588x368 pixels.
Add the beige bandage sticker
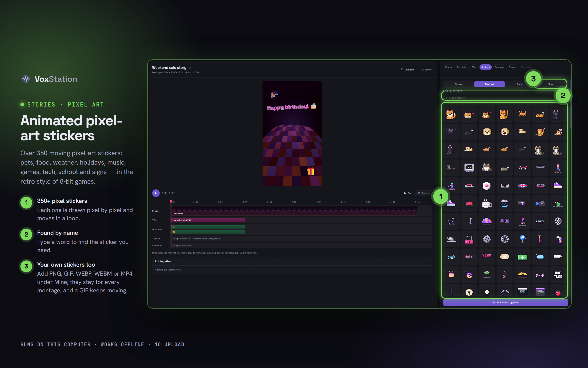point(505,257)
